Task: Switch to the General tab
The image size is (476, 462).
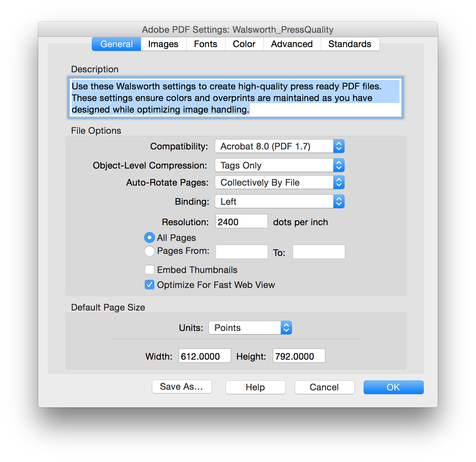Action: [x=116, y=44]
